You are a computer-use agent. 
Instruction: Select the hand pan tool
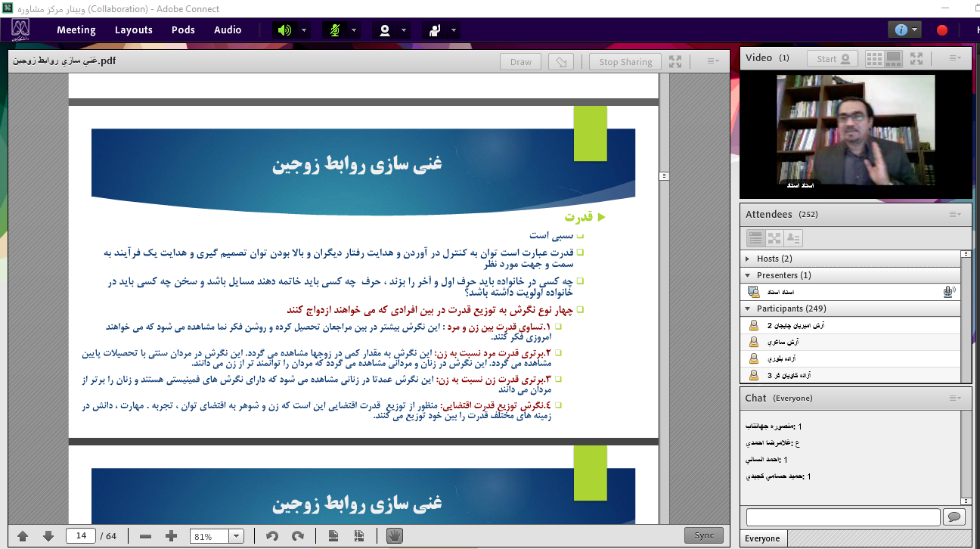pos(394,536)
